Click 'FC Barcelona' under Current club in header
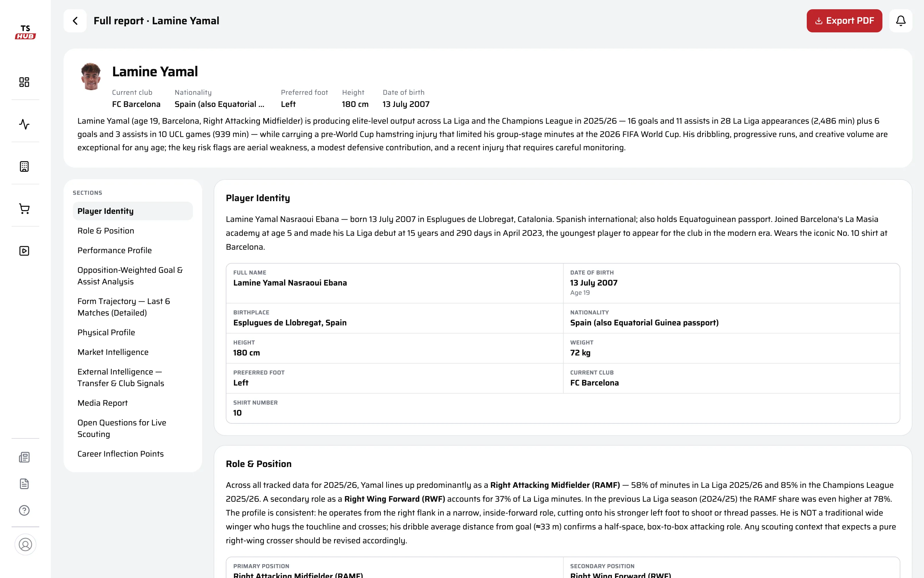The height and width of the screenshot is (578, 924). click(x=136, y=104)
